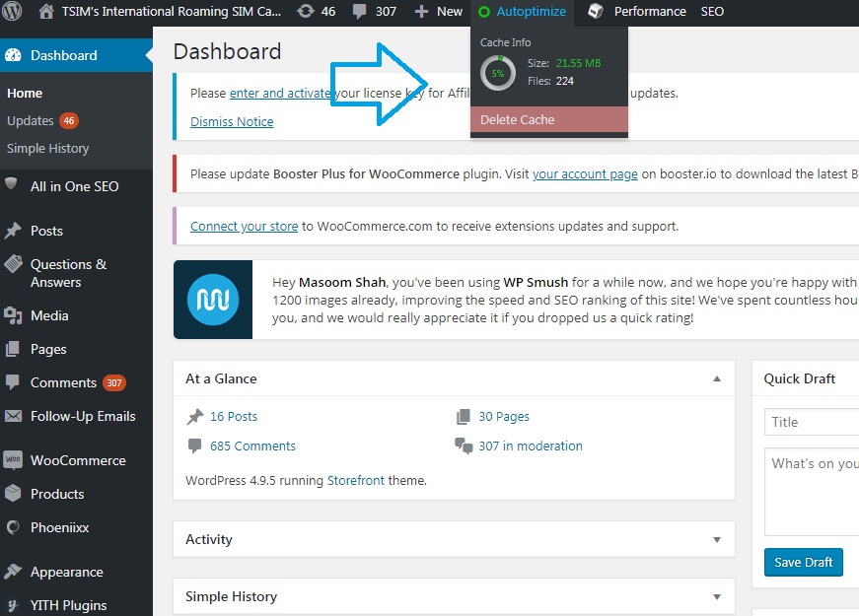Viewport: 859px width, 616px height.
Task: Click the Products box icon in sidebar
Action: coord(13,494)
